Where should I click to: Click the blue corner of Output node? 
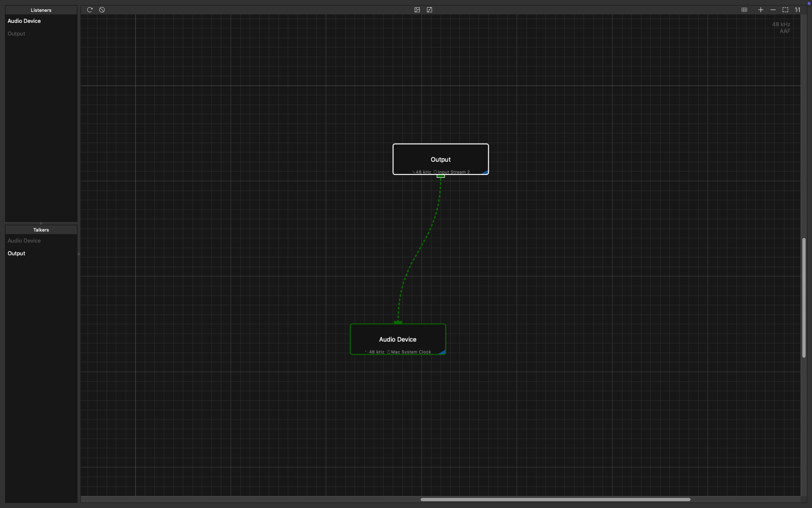485,172
